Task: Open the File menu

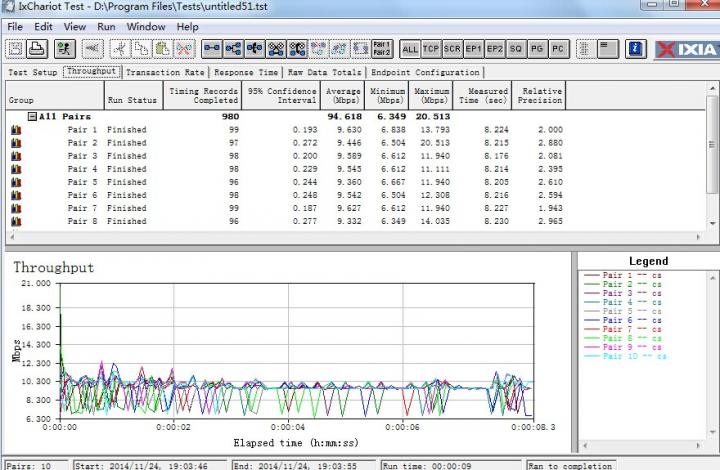Action: click(15, 27)
